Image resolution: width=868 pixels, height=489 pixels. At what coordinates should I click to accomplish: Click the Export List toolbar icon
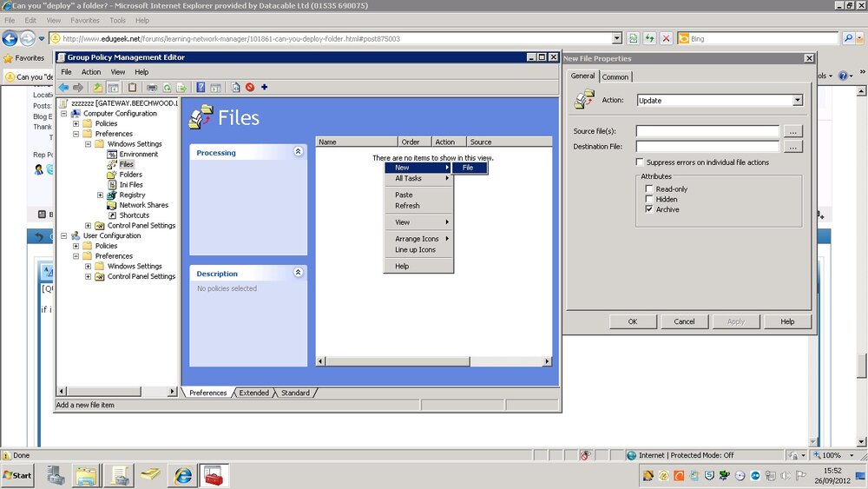(181, 88)
